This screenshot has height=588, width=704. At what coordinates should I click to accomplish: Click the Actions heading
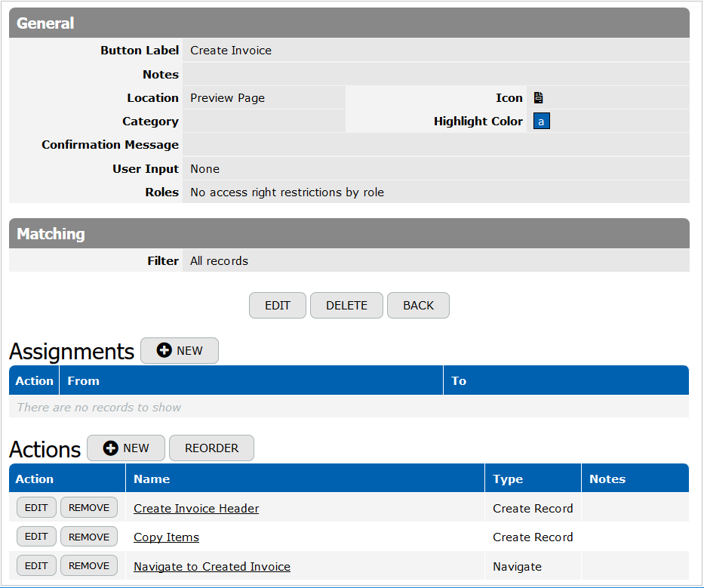(x=45, y=449)
